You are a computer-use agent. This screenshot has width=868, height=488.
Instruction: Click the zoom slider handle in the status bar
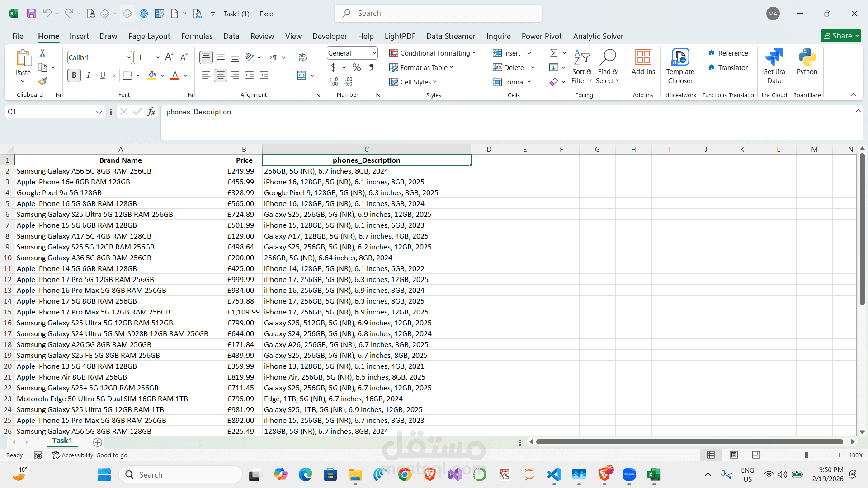(806, 455)
